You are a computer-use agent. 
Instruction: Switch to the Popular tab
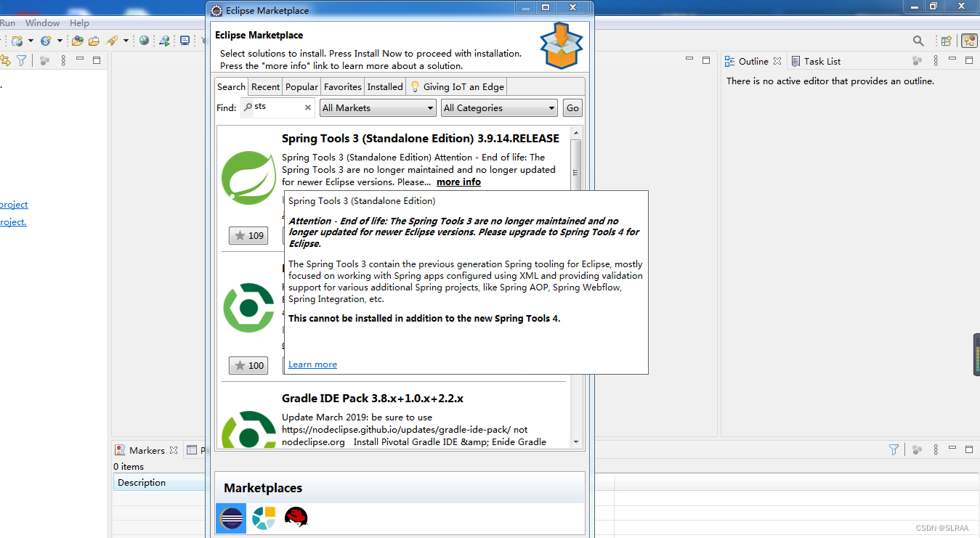(x=301, y=87)
